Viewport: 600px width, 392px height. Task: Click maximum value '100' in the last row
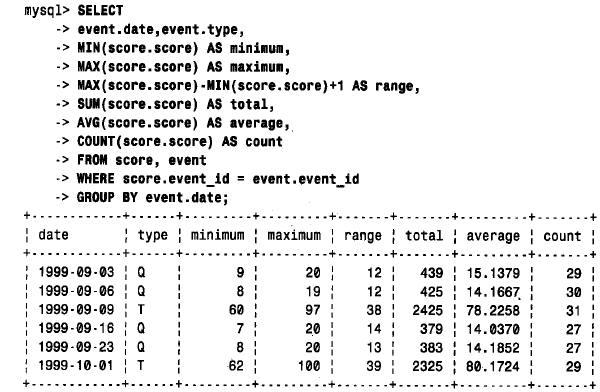[309, 366]
